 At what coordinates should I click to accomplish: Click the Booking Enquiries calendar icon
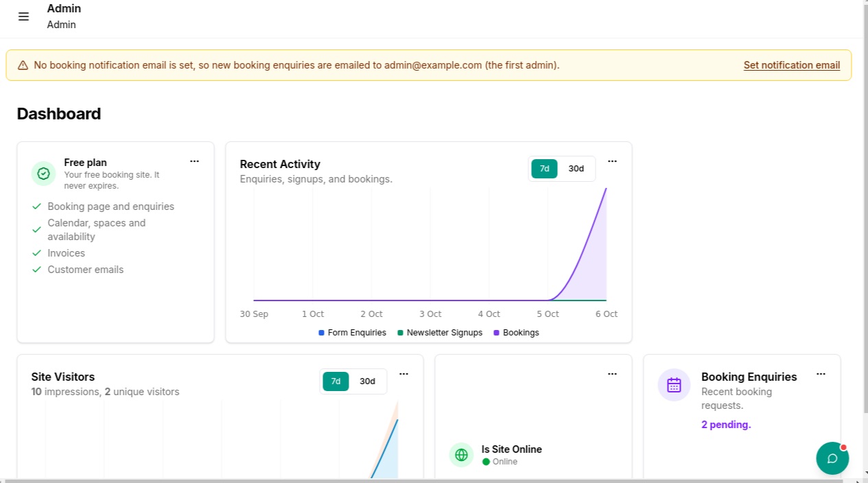[674, 385]
